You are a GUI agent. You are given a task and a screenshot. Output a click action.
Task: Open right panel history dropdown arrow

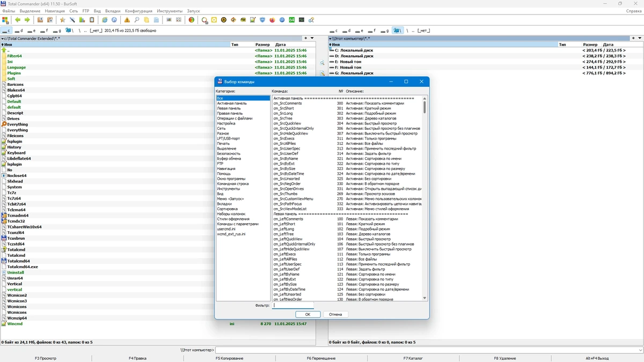point(641,39)
